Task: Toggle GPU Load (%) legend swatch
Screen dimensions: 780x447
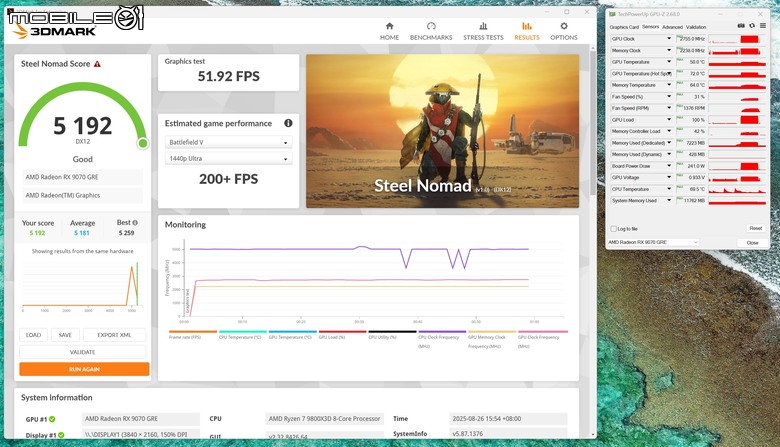Action: tap(343, 332)
